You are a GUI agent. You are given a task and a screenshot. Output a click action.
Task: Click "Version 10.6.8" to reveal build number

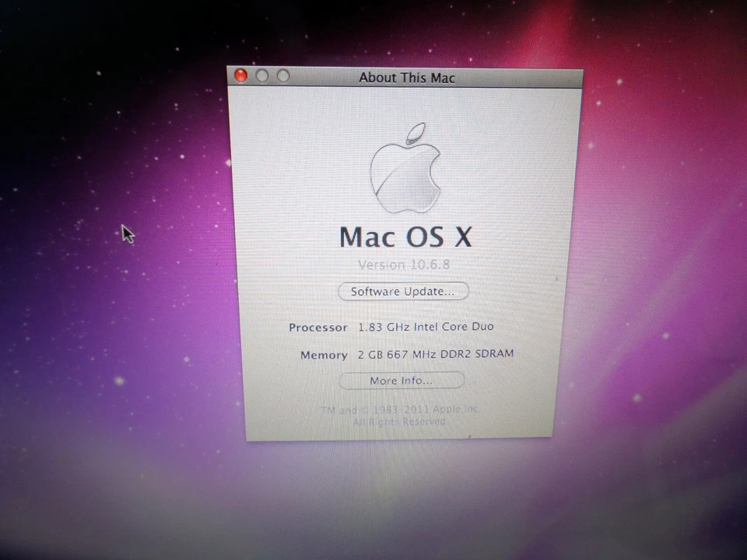pyautogui.click(x=403, y=264)
